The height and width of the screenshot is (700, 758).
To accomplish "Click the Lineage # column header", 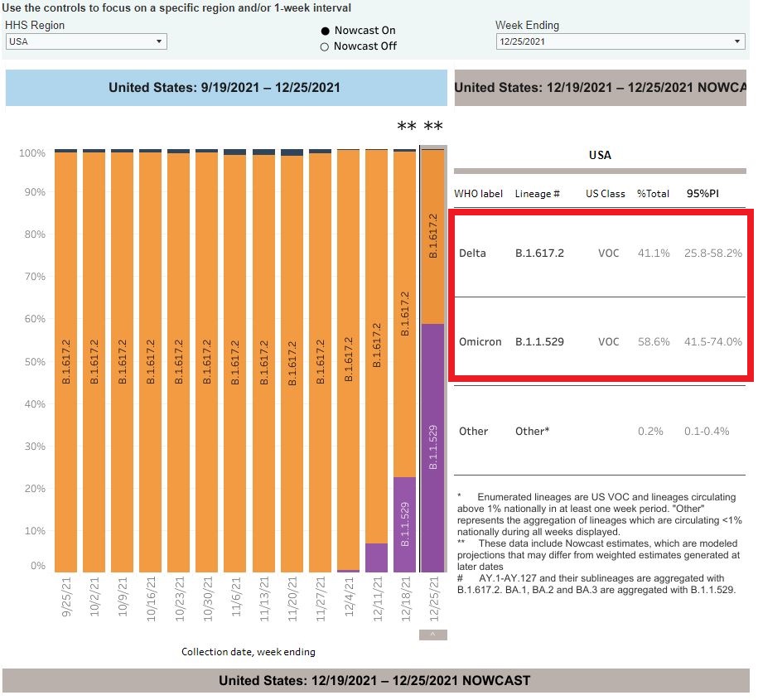I will coord(537,193).
